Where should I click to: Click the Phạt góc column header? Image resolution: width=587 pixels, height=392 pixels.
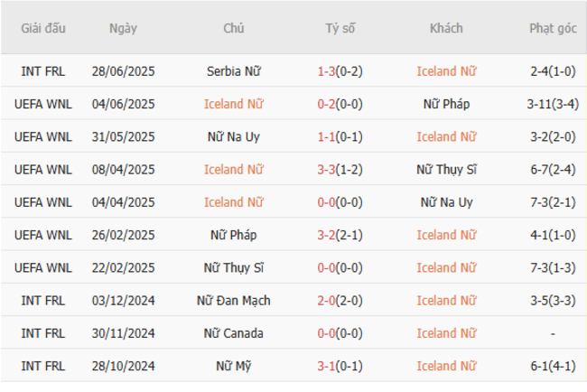pyautogui.click(x=553, y=28)
